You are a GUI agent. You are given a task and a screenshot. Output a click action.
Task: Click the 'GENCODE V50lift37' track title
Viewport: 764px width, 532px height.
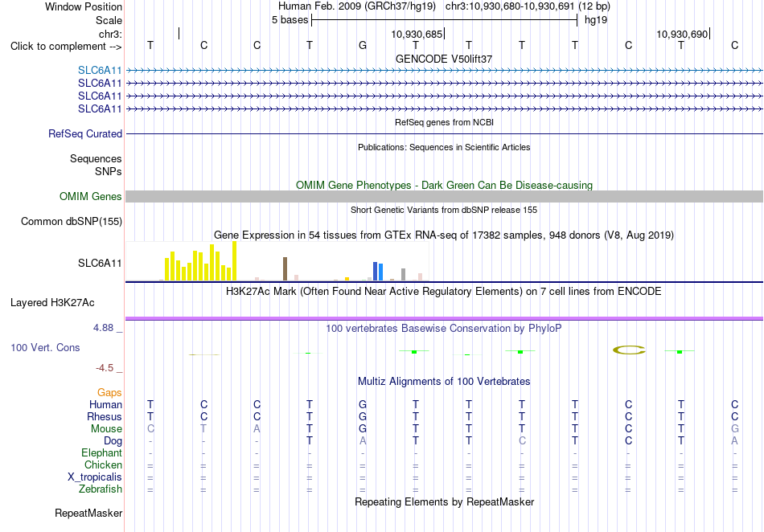(x=444, y=59)
